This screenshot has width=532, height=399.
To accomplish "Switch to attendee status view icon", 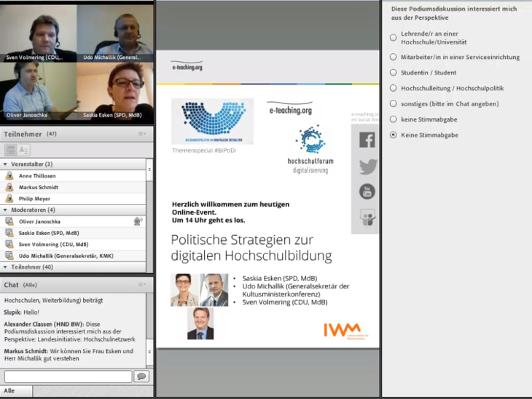I will click(x=23, y=150).
